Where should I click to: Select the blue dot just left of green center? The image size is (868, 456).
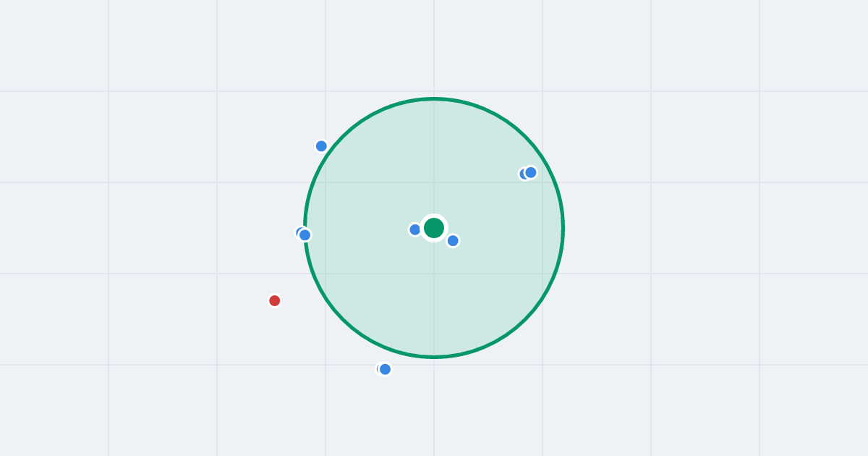pos(415,229)
